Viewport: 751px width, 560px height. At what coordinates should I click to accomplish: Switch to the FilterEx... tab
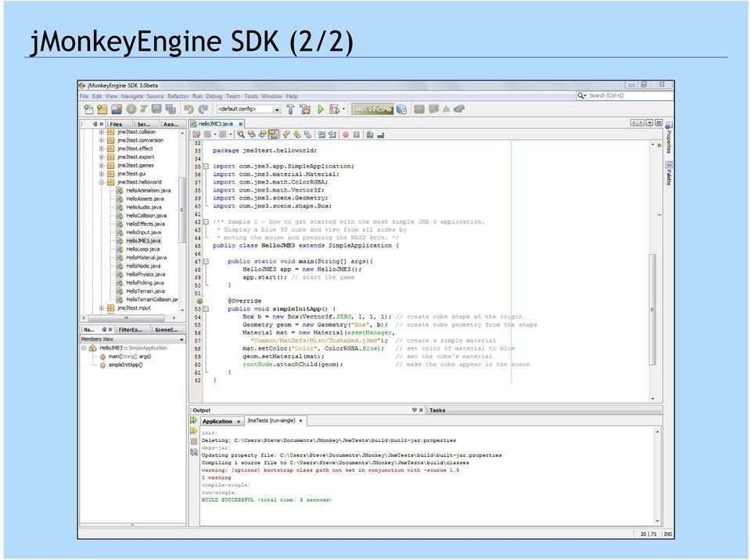(131, 330)
